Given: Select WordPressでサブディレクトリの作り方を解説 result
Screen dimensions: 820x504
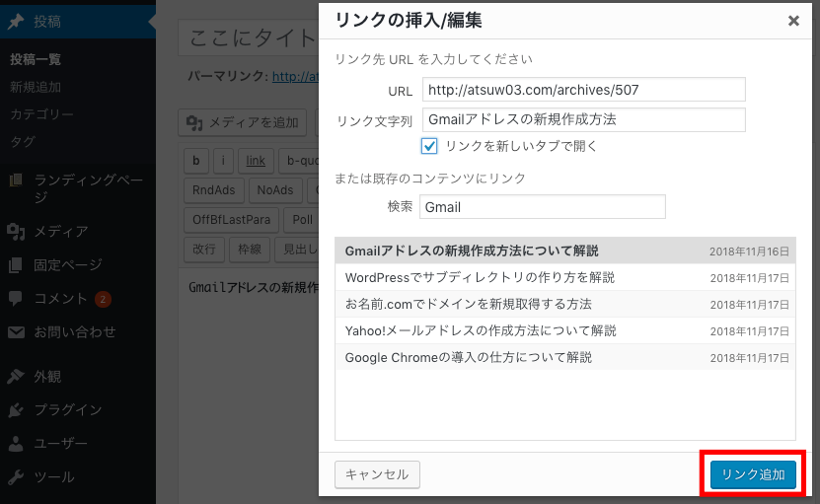Looking at the screenshot, I should (565, 277).
